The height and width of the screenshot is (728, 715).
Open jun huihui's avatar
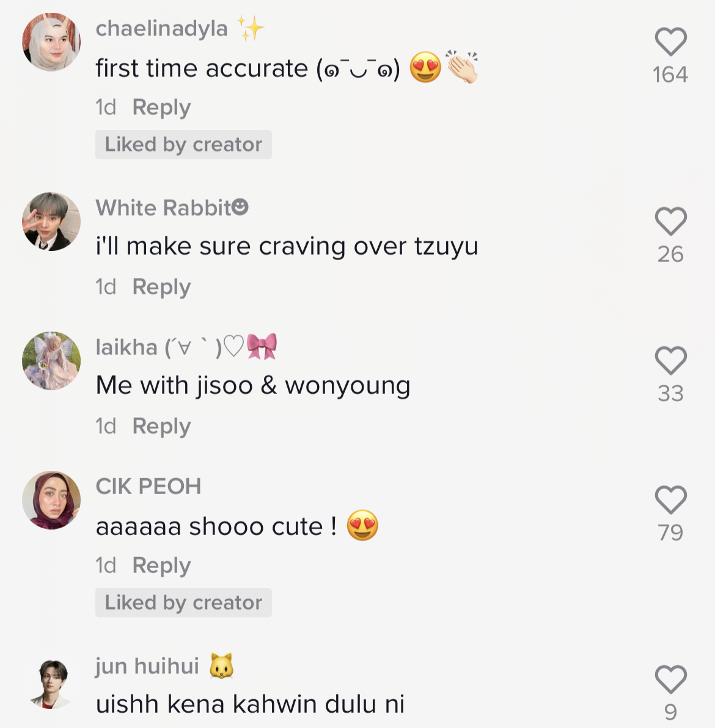51,683
